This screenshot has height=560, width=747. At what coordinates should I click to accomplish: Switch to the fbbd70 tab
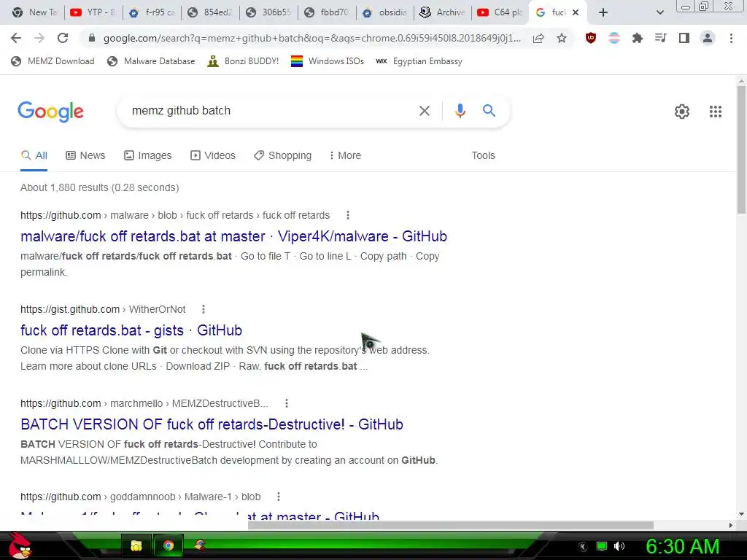[327, 12]
